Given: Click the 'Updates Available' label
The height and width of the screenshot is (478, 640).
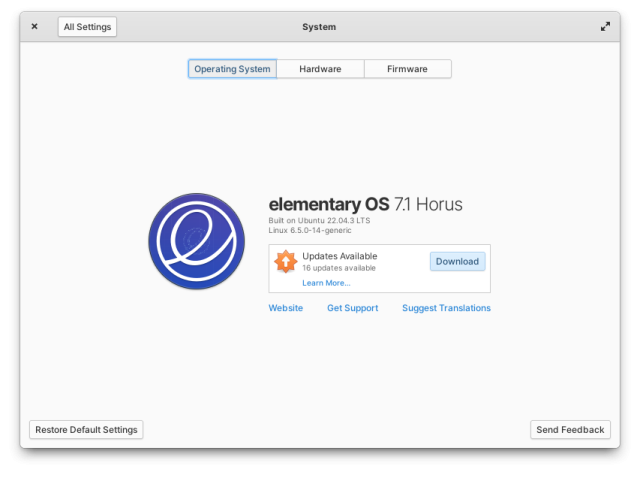Looking at the screenshot, I should point(340,256).
